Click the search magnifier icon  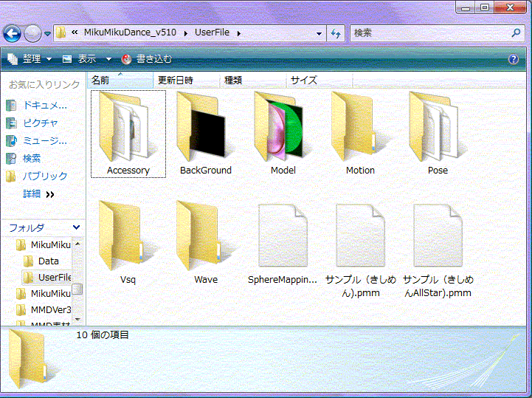[516, 32]
